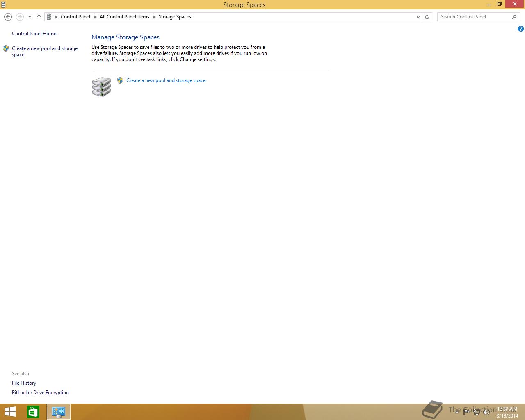
Task: Close the Storage Spaces window
Action: point(515,4)
